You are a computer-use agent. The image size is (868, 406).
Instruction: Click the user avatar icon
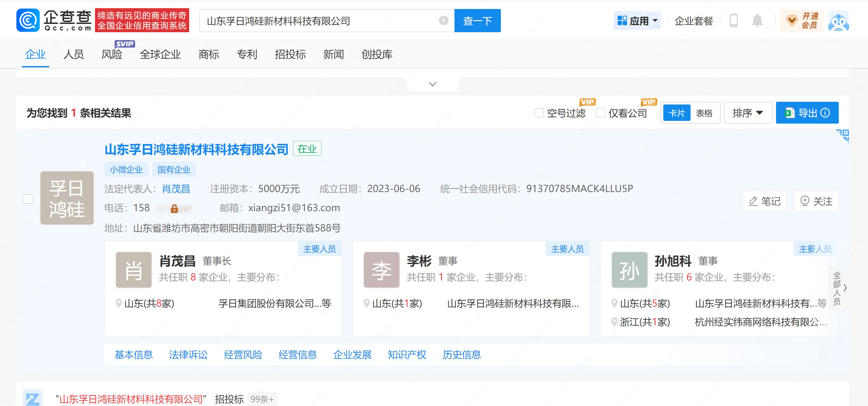tap(838, 21)
